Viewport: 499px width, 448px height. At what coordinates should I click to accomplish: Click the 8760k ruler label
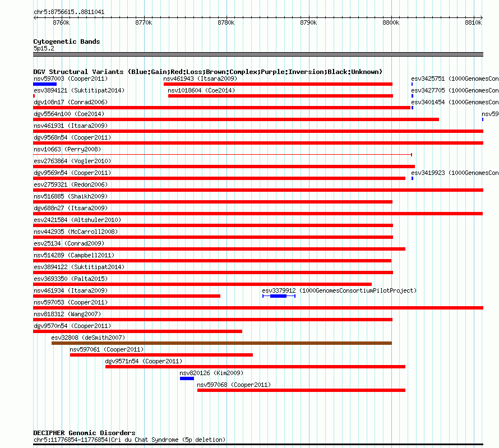click(x=61, y=22)
